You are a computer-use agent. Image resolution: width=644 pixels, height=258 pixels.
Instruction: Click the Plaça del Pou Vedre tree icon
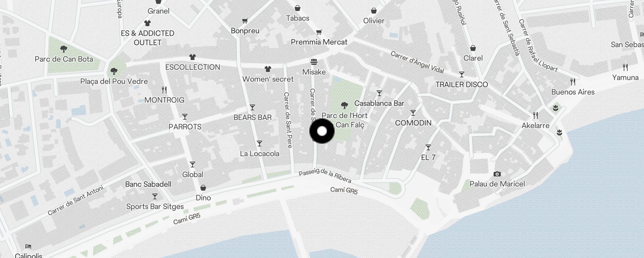point(114,71)
